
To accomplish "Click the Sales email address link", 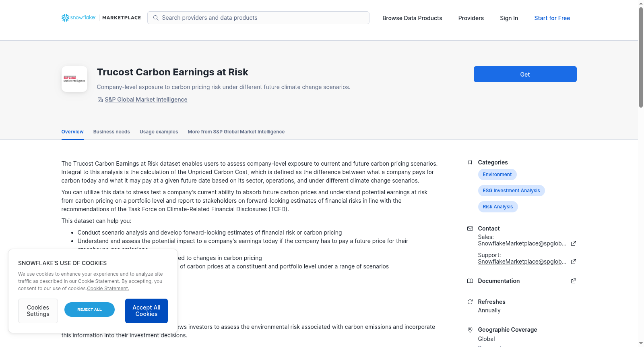I will pyautogui.click(x=522, y=243).
